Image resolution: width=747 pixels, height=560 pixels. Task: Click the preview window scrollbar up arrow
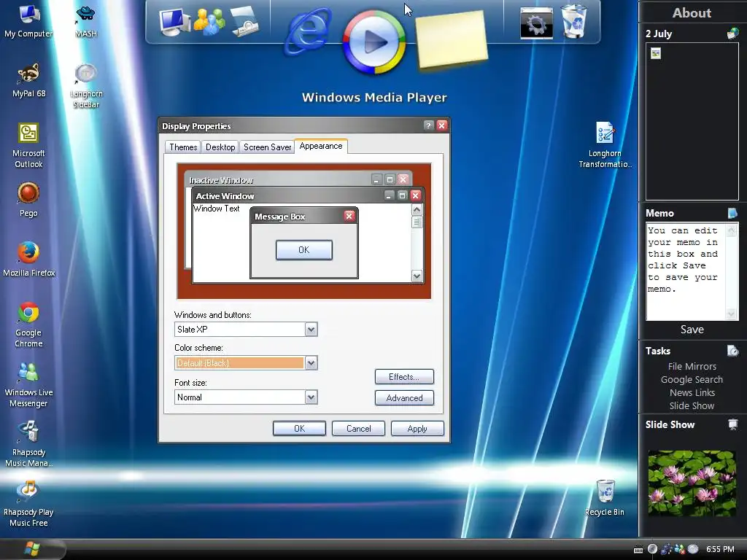pyautogui.click(x=417, y=209)
